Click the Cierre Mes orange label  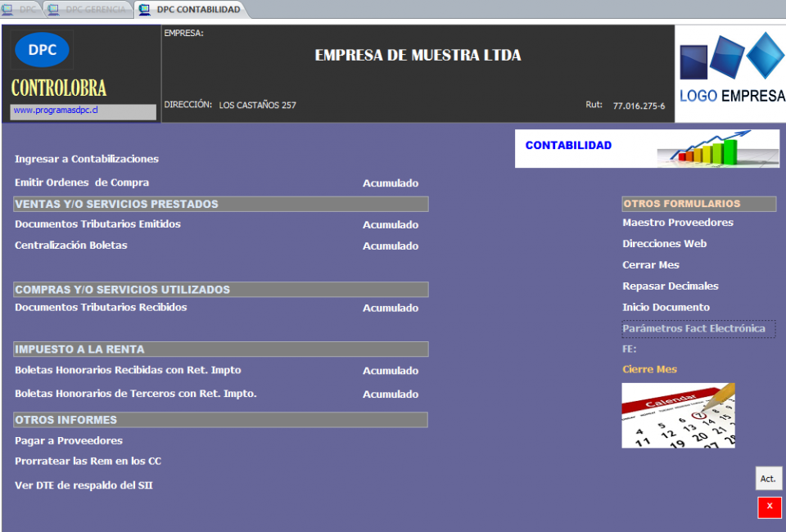coord(649,369)
